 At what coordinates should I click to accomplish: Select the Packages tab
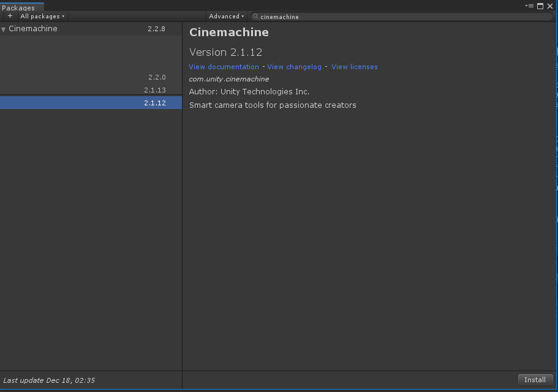point(18,8)
